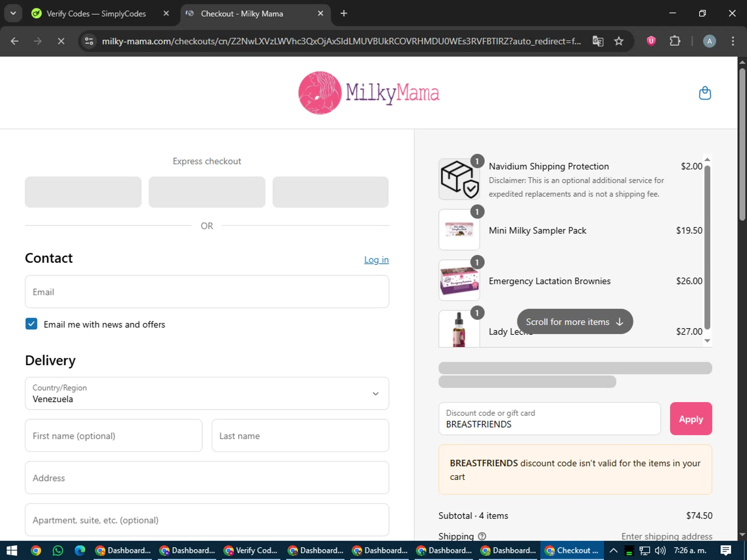Click the Log in link
The image size is (747, 560).
[376, 260]
